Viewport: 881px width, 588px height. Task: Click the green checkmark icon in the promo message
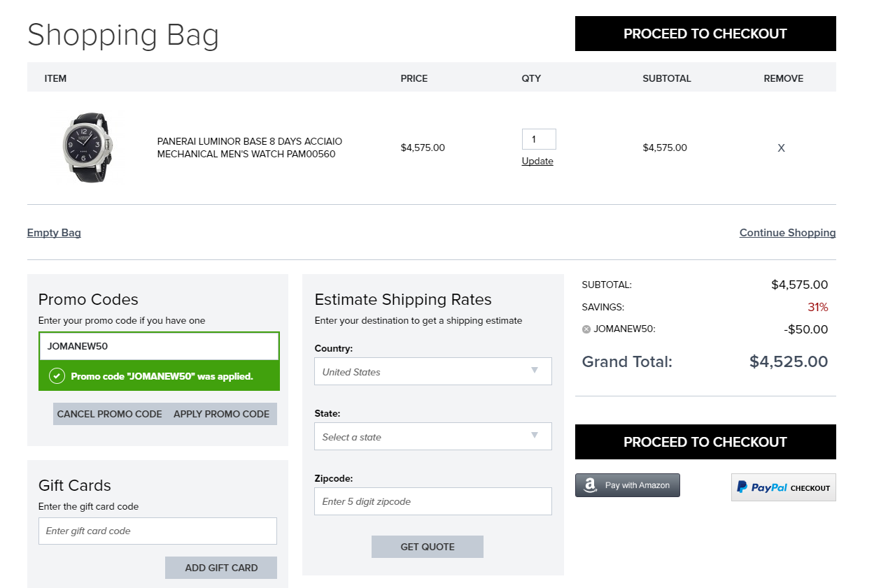pyautogui.click(x=57, y=376)
